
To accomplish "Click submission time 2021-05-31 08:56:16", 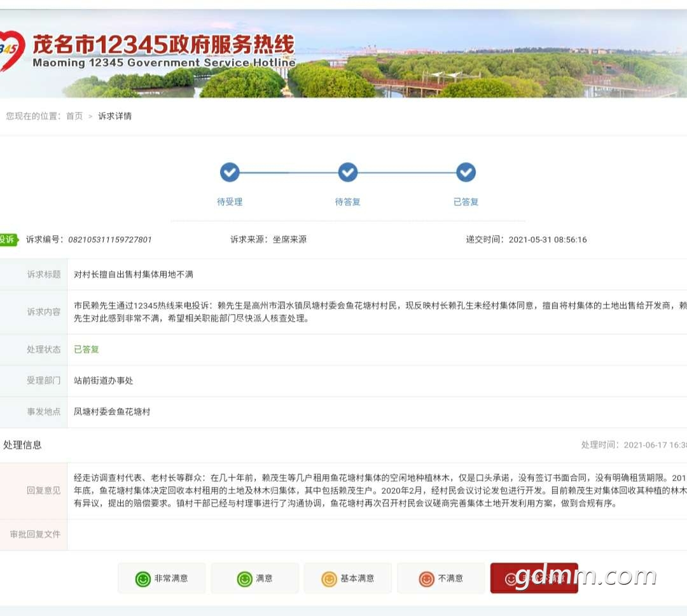I will pos(548,240).
